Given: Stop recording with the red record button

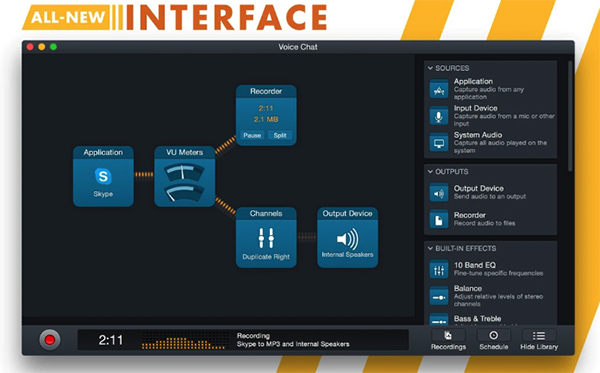Looking at the screenshot, I should (x=50, y=340).
